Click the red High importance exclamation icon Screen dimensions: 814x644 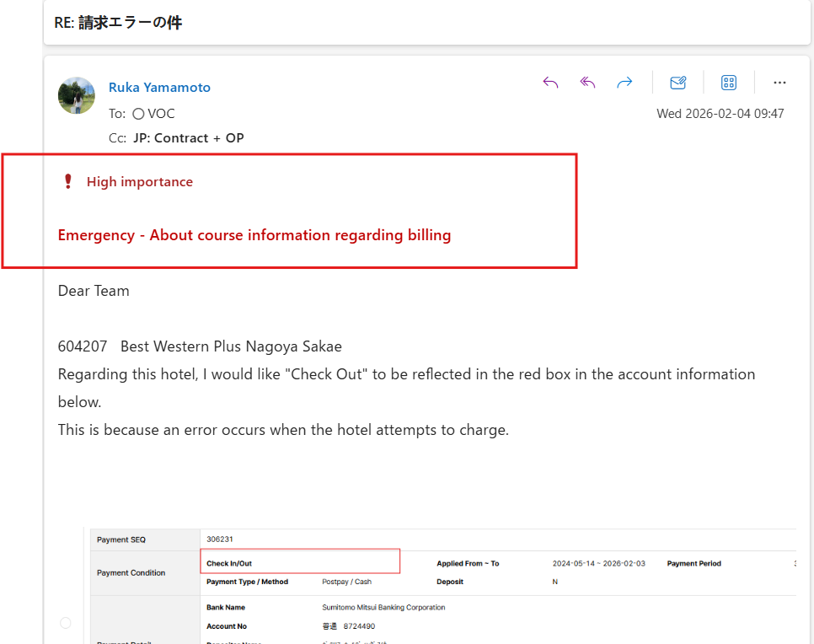68,181
